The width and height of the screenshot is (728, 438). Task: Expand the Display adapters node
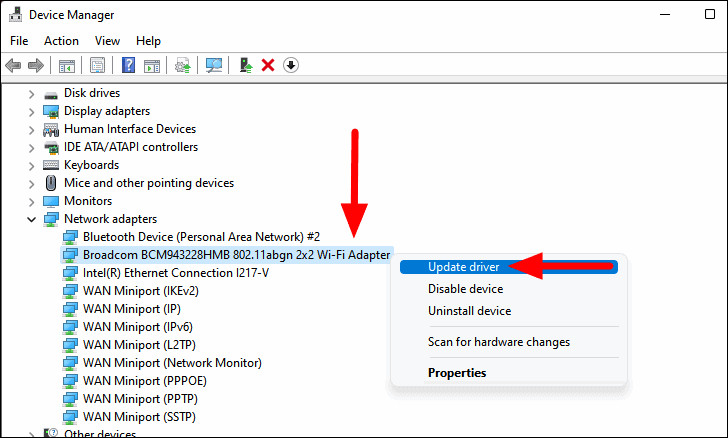pos(31,112)
